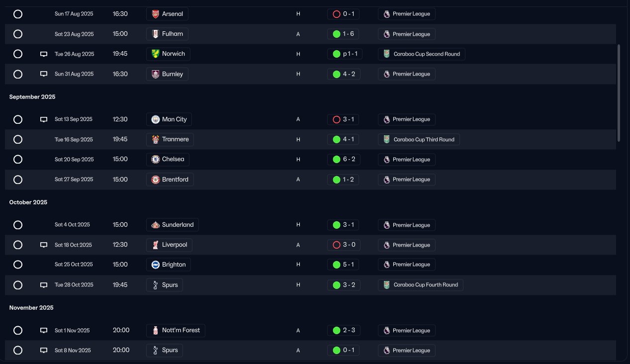630x364 pixels.
Task: Click the TV icon beside Sat 1 Nov 2025
Action: [44, 330]
